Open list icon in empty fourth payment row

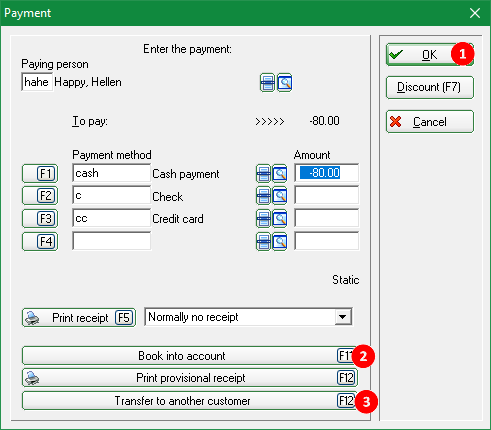[x=263, y=242]
